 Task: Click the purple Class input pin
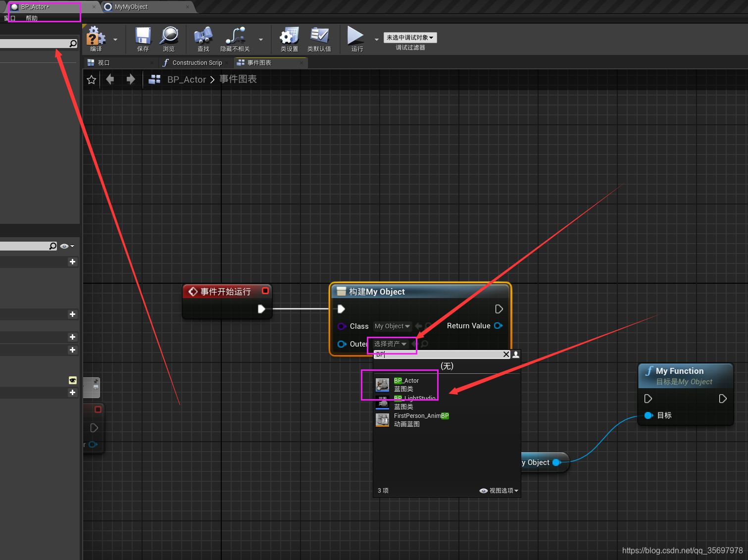point(342,326)
